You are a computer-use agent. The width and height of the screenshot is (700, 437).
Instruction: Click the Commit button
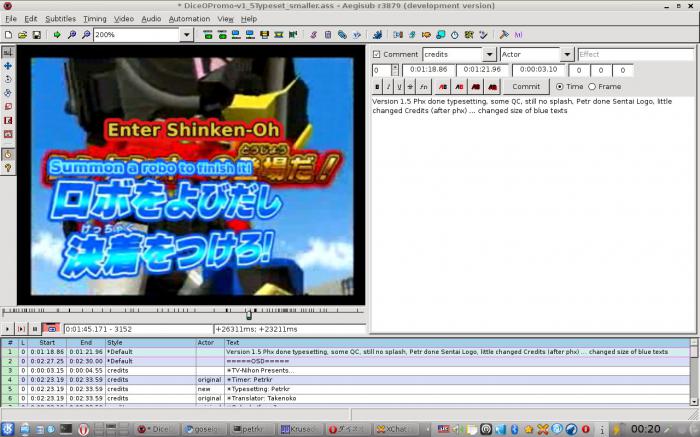pos(526,87)
